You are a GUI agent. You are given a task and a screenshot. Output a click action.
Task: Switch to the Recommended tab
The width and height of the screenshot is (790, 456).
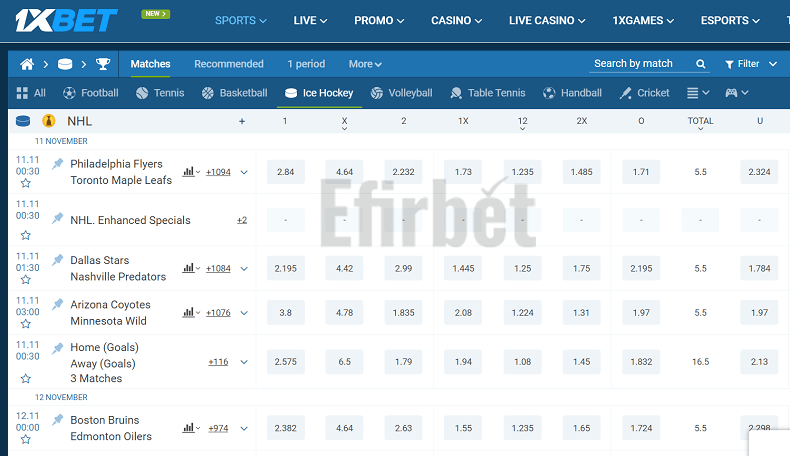(x=229, y=64)
